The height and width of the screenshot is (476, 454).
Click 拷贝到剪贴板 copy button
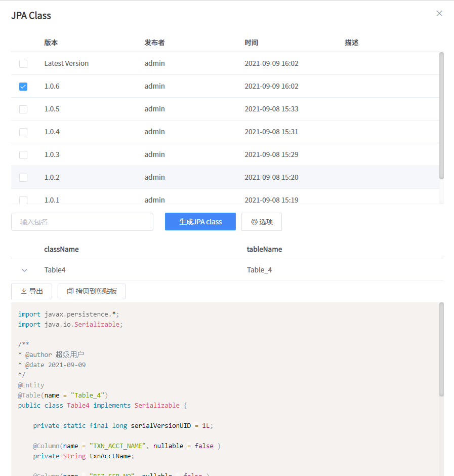coord(91,292)
